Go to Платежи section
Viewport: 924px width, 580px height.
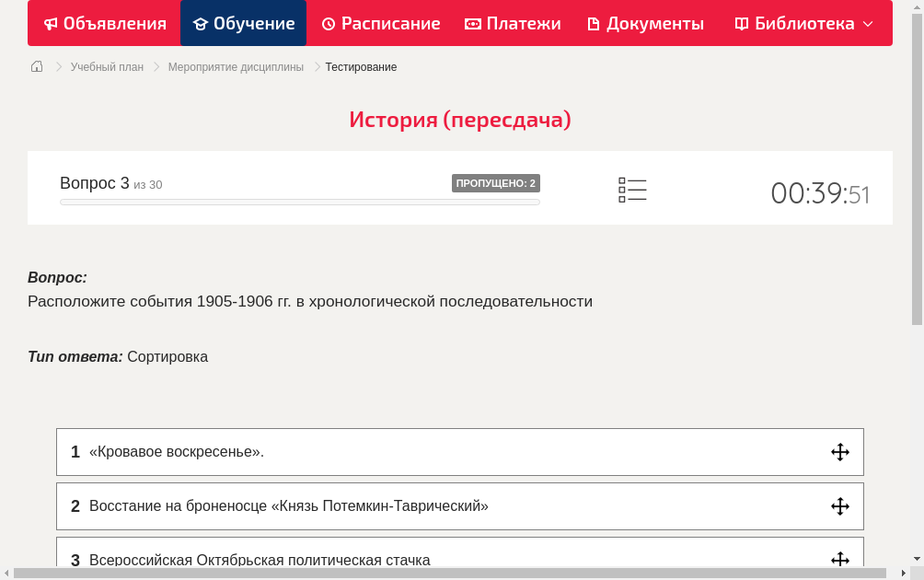pyautogui.click(x=513, y=24)
